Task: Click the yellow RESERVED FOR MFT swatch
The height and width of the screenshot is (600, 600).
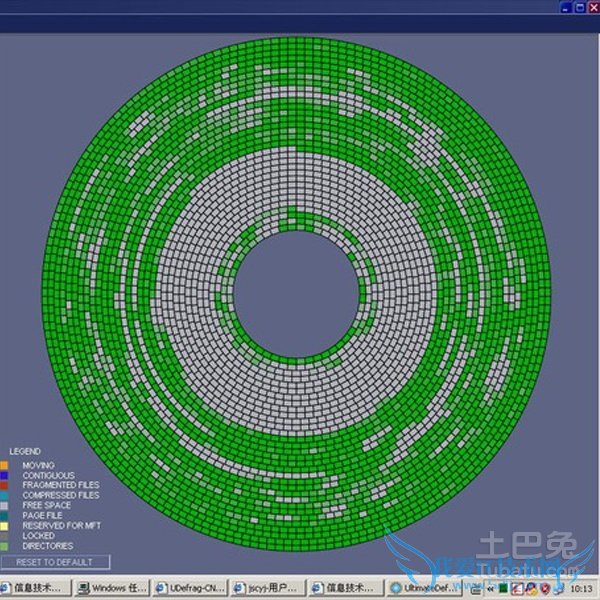Action: [4, 526]
